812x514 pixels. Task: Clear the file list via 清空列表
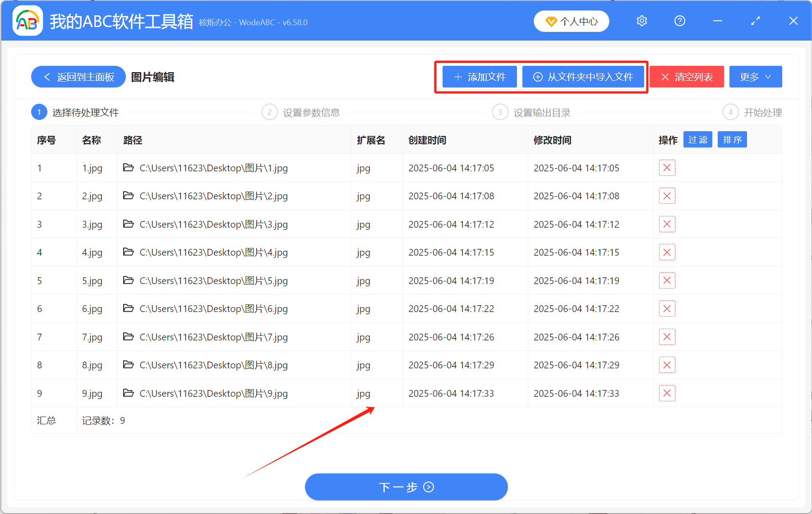pyautogui.click(x=686, y=77)
